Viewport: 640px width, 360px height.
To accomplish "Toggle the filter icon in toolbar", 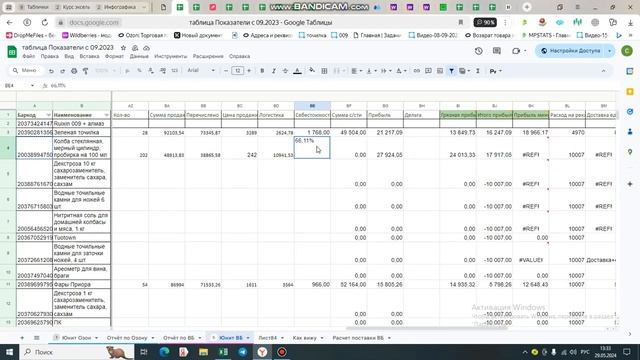I will click(x=451, y=71).
